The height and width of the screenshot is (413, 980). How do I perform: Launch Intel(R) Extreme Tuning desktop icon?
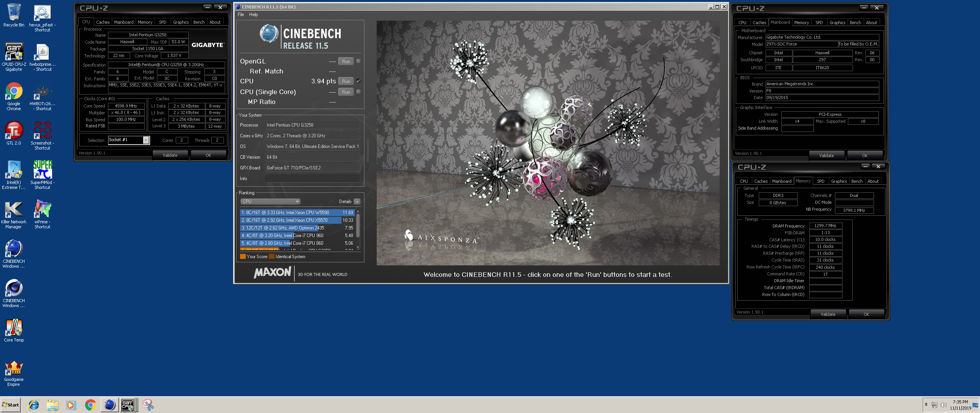click(14, 175)
